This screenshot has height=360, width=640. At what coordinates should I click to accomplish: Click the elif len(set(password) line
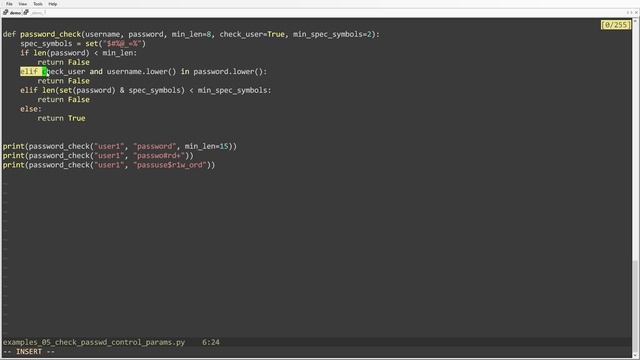(145, 90)
